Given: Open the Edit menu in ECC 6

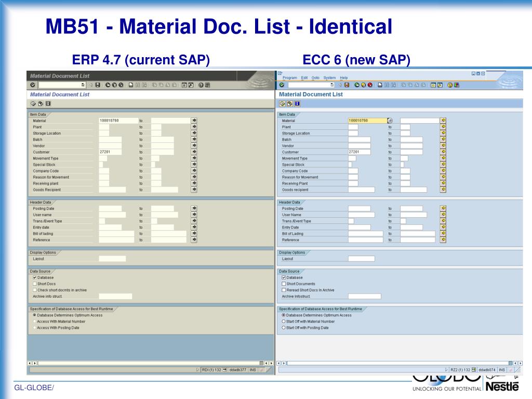Looking at the screenshot, I should click(x=304, y=78).
